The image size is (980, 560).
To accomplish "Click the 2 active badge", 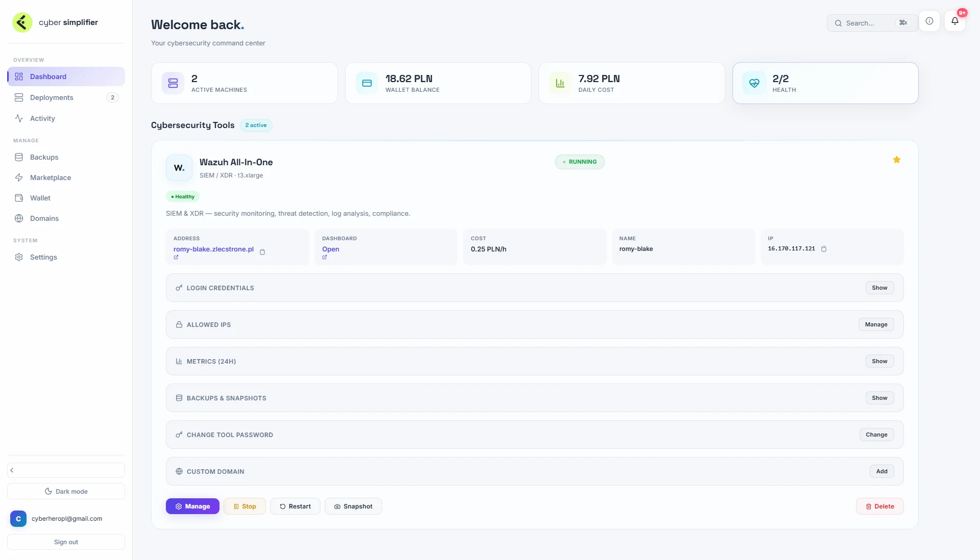I will pos(256,125).
